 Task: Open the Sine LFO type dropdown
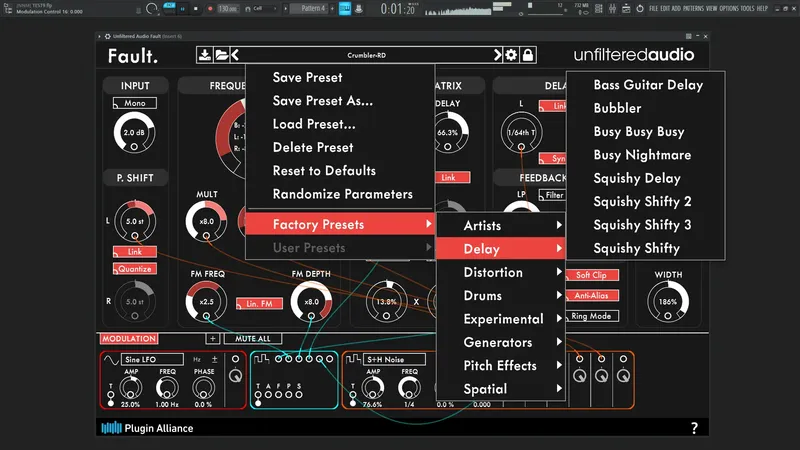[x=152, y=360]
